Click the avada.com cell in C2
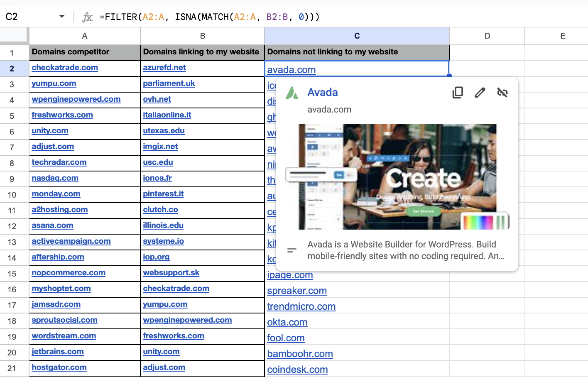Screen dimensions: 588x377 (x=357, y=69)
